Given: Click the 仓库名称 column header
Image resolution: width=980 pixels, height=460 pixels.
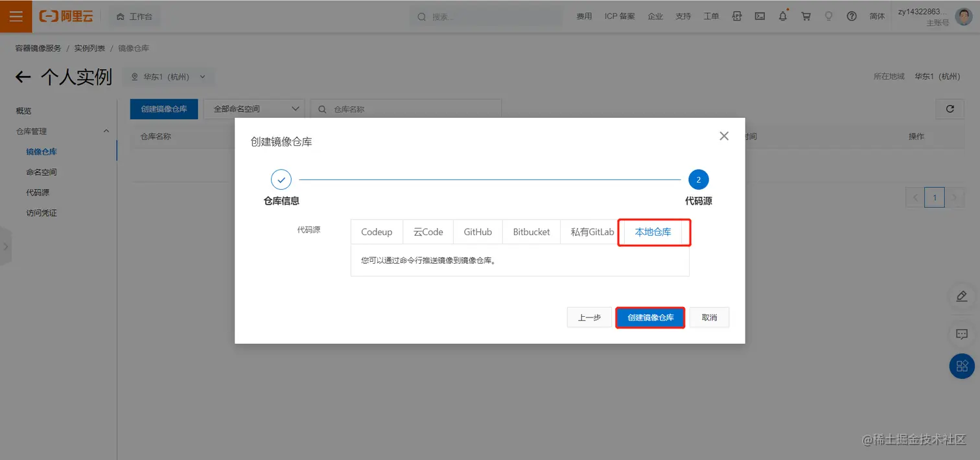Looking at the screenshot, I should pyautogui.click(x=156, y=137).
